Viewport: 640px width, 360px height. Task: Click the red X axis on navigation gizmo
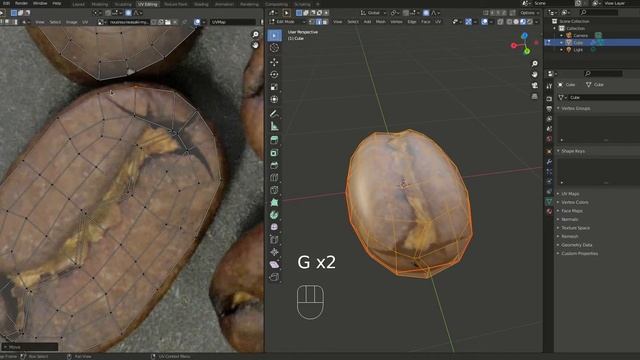[x=514, y=46]
